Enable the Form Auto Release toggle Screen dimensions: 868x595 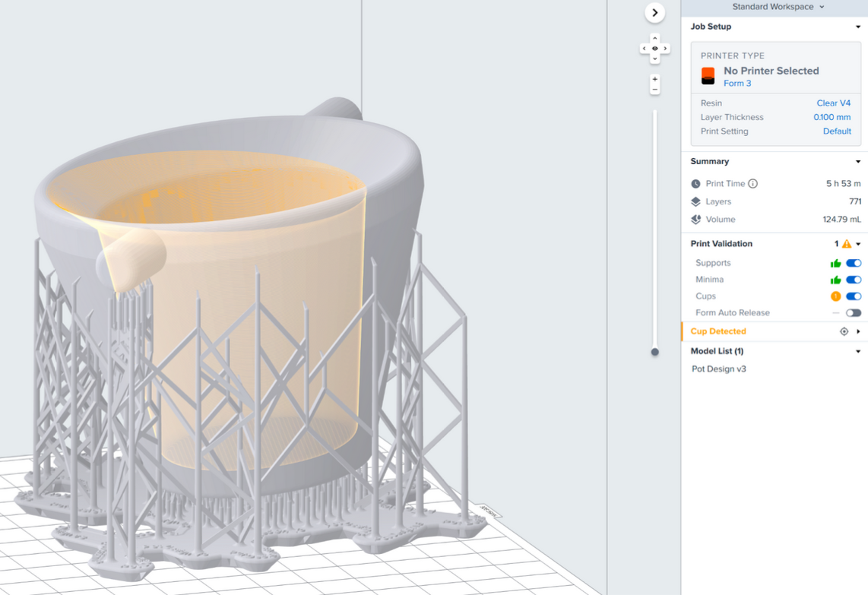(x=854, y=313)
